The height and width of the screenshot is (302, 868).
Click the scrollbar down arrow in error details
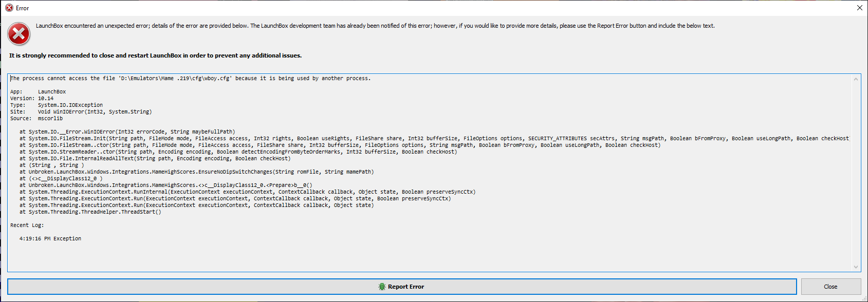856,267
